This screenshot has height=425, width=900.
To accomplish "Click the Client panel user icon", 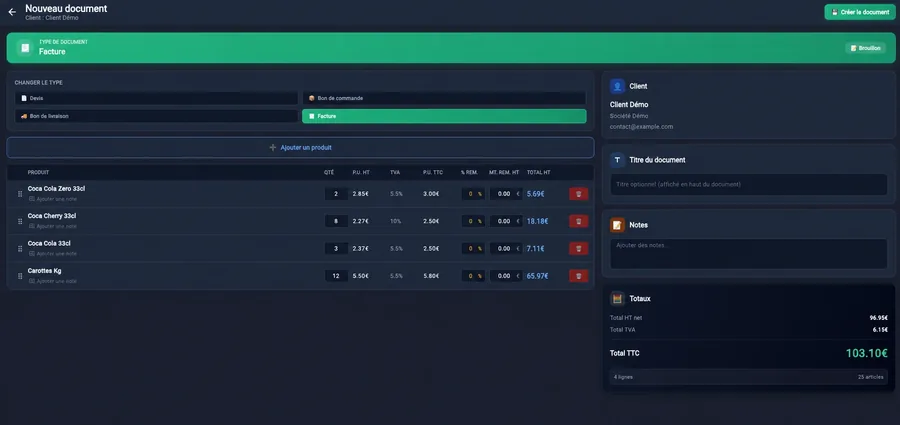I will click(x=618, y=86).
